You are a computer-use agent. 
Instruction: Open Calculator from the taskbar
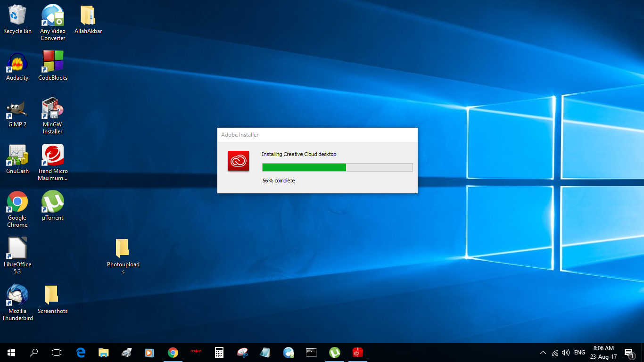pos(219,353)
